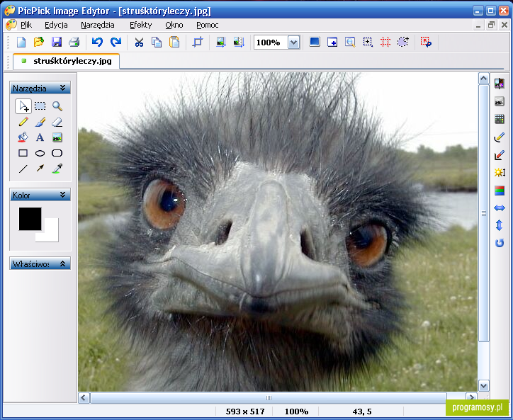Open the Okno menu
Image resolution: width=513 pixels, height=420 pixels.
174,25
